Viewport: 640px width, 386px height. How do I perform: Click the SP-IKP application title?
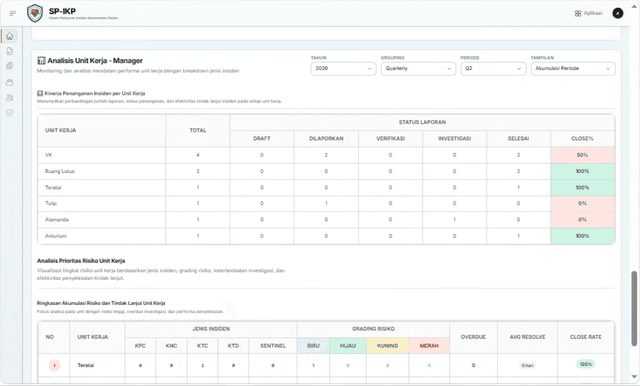(x=62, y=11)
